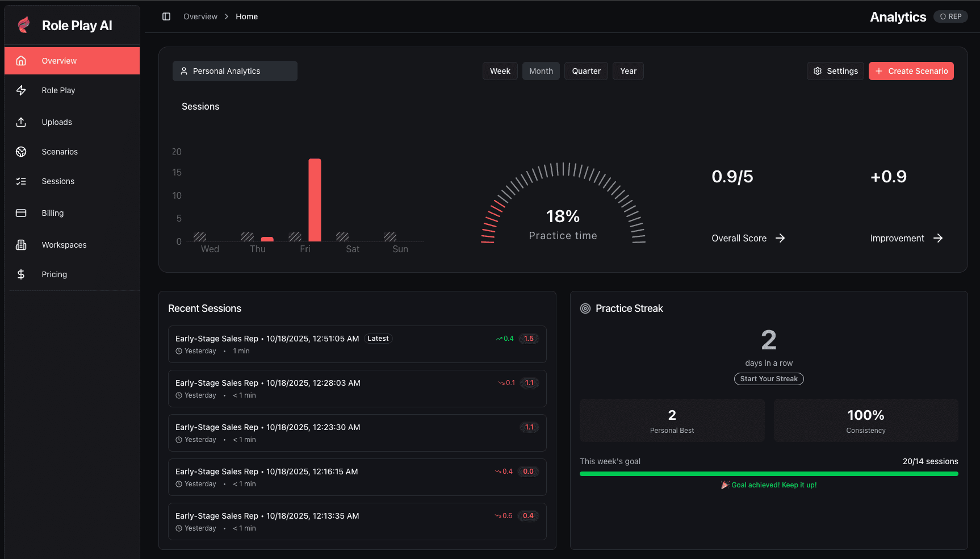Open the Personal Analytics selector
The image size is (980, 559).
click(234, 71)
